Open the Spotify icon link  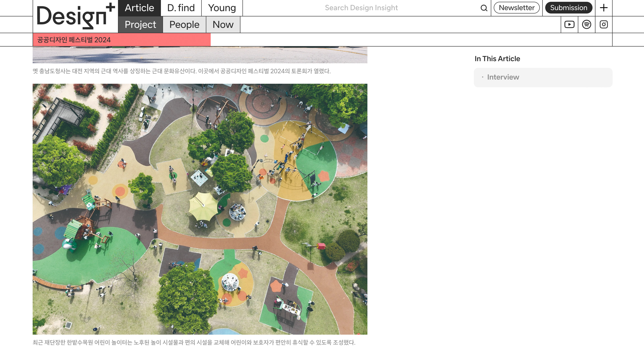586,25
